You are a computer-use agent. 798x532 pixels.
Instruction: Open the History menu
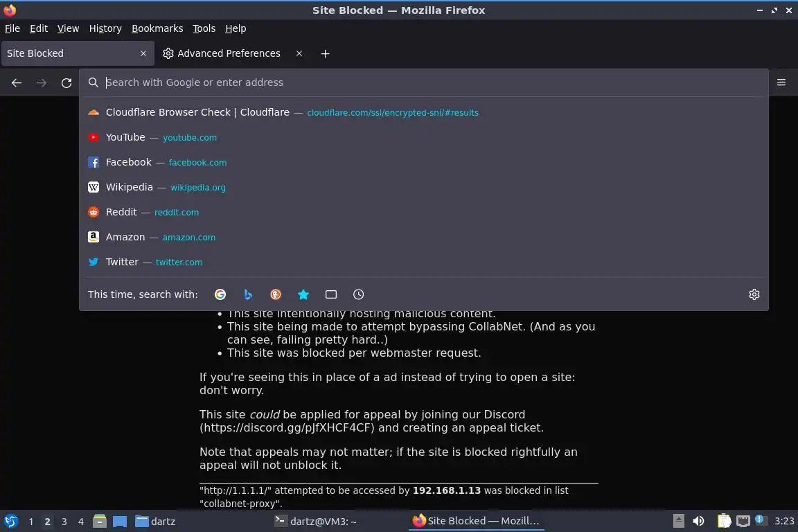[105, 28]
